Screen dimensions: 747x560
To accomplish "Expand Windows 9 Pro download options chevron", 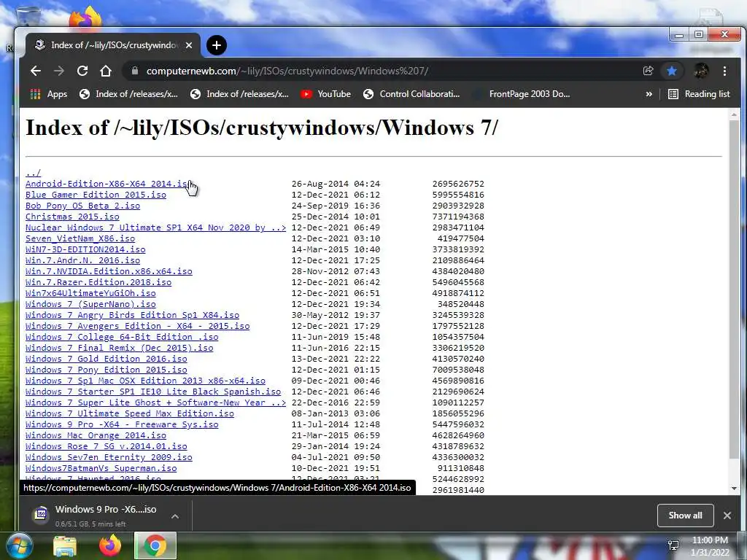I will [175, 516].
